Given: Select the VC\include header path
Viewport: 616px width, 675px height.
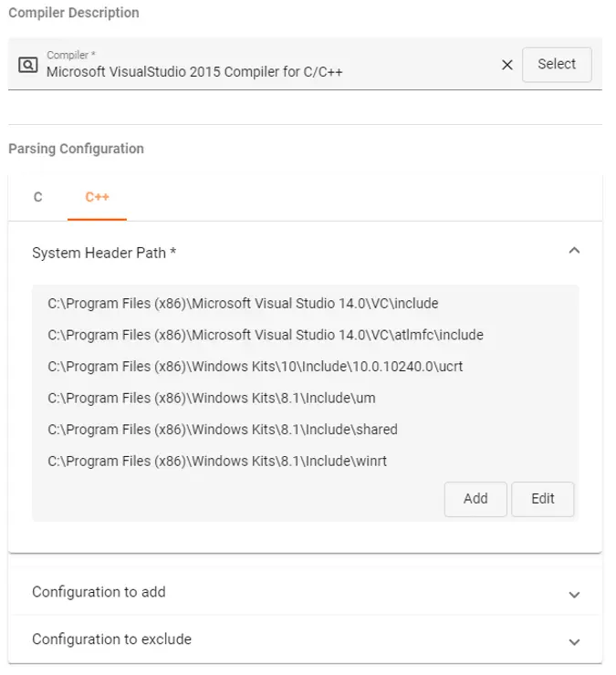Looking at the screenshot, I should tap(243, 303).
